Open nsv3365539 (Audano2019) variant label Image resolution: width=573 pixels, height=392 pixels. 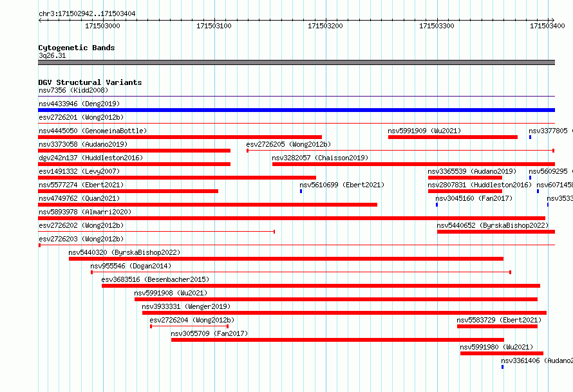point(472,171)
